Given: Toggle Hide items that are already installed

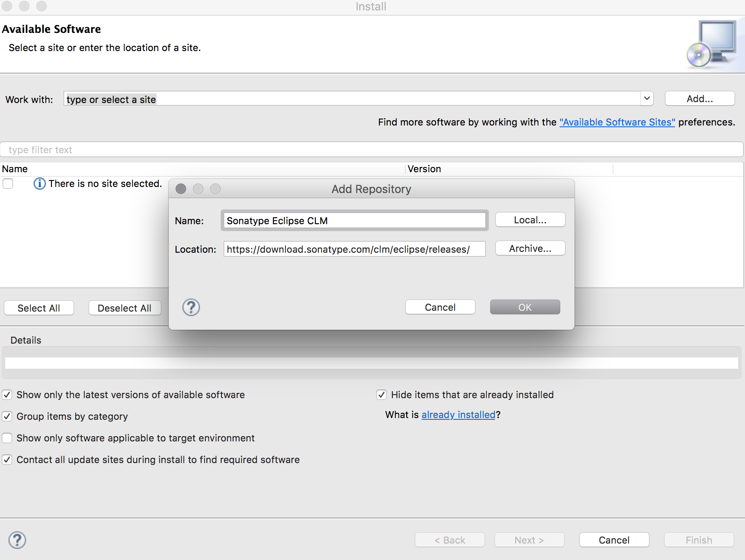Looking at the screenshot, I should click(382, 395).
